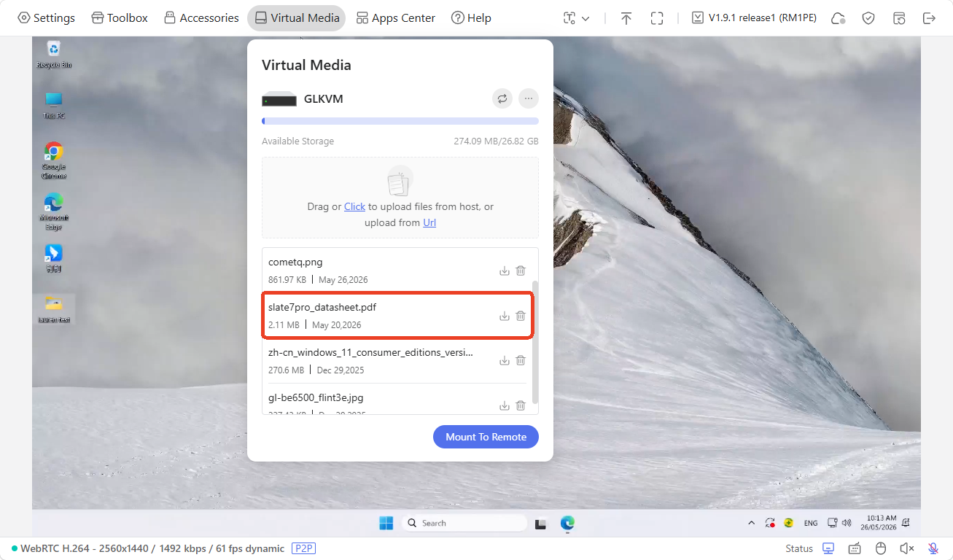Click the 'Url' upload link
Screen dimensions: 953x560
429,222
